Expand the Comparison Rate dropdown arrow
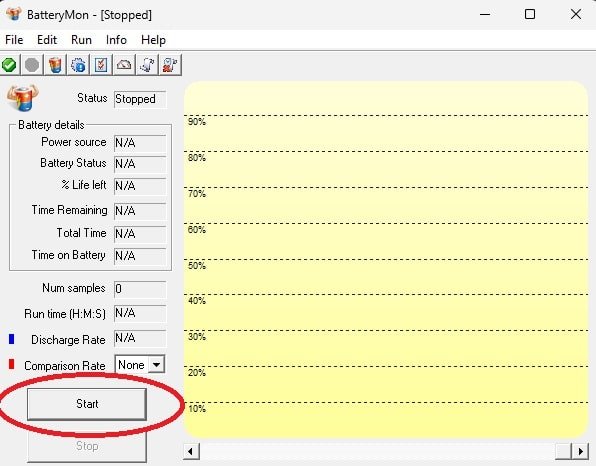Image resolution: width=596 pixels, height=466 pixels. pyautogui.click(x=156, y=365)
